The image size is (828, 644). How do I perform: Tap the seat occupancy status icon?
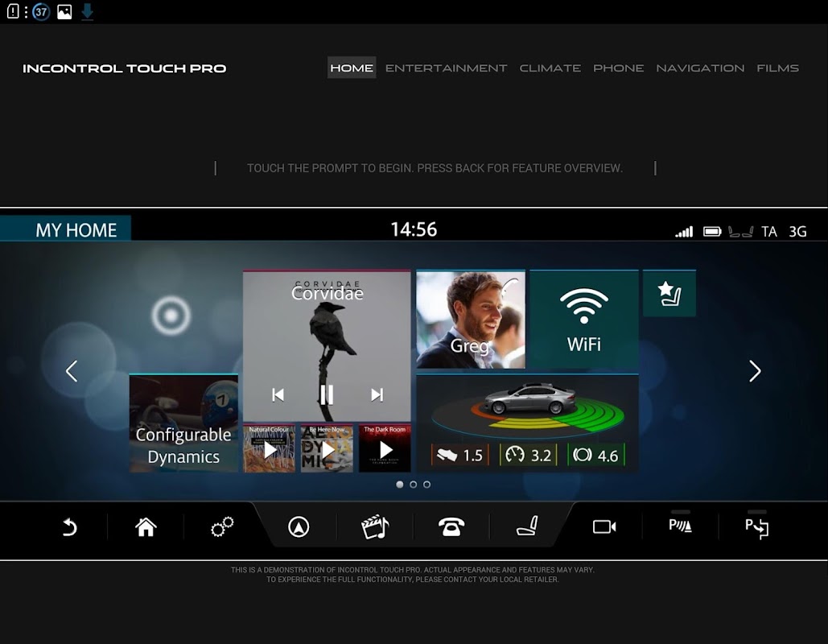[740, 231]
